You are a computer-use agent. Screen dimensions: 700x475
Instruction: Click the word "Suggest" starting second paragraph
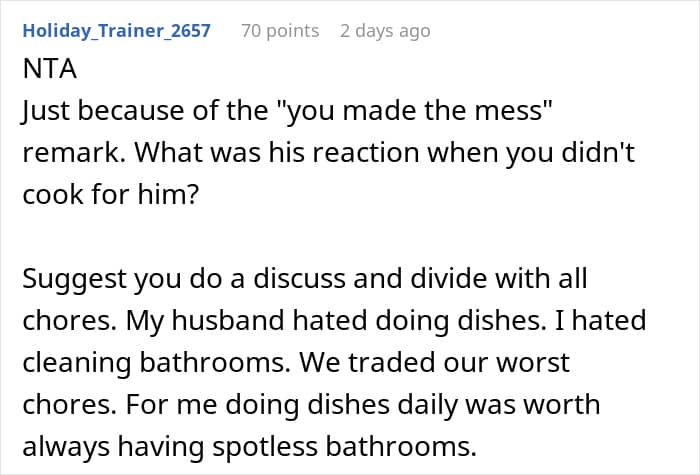[75, 279]
